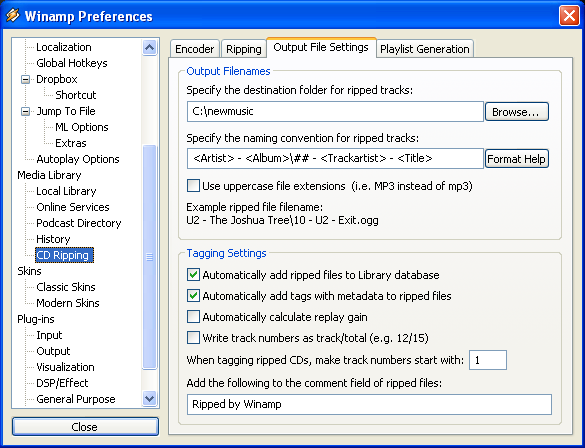Close the Winamp Preferences window with X

pos(569,16)
